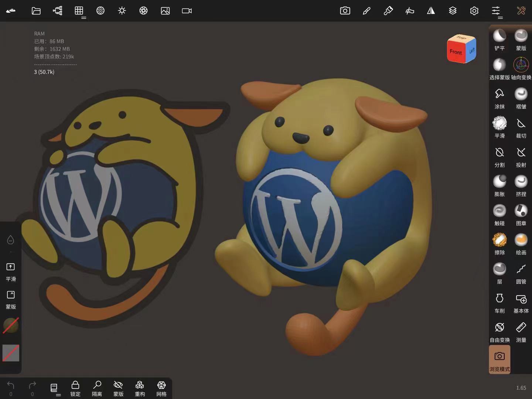Open the symmetry menu in top bar
Screen dimensions: 532x399
(431, 11)
